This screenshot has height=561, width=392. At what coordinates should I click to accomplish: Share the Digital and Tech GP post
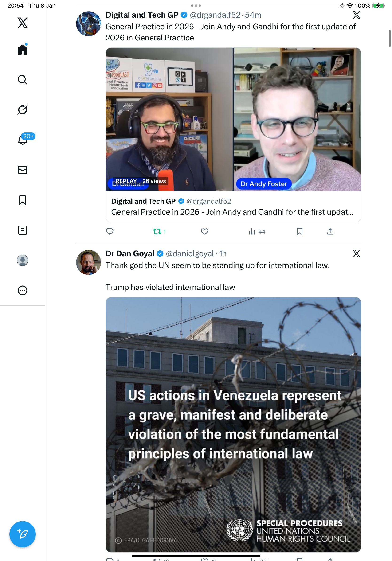pos(330,231)
